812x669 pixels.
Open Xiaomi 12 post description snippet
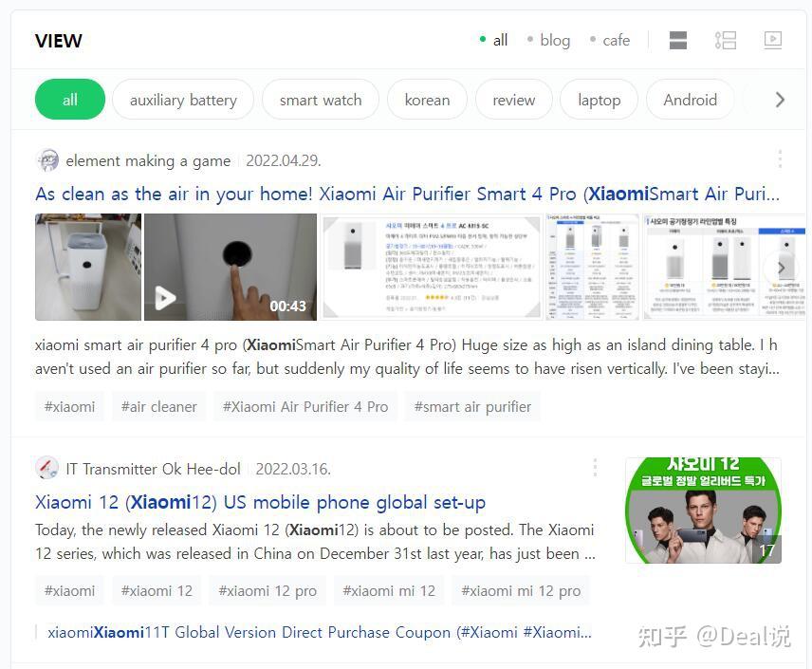(315, 542)
